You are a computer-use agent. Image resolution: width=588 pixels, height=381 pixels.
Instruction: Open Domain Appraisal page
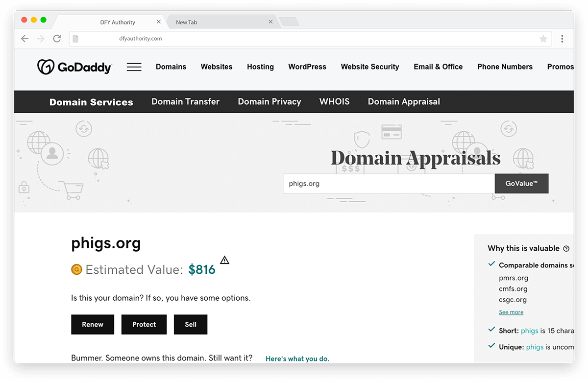tap(404, 102)
